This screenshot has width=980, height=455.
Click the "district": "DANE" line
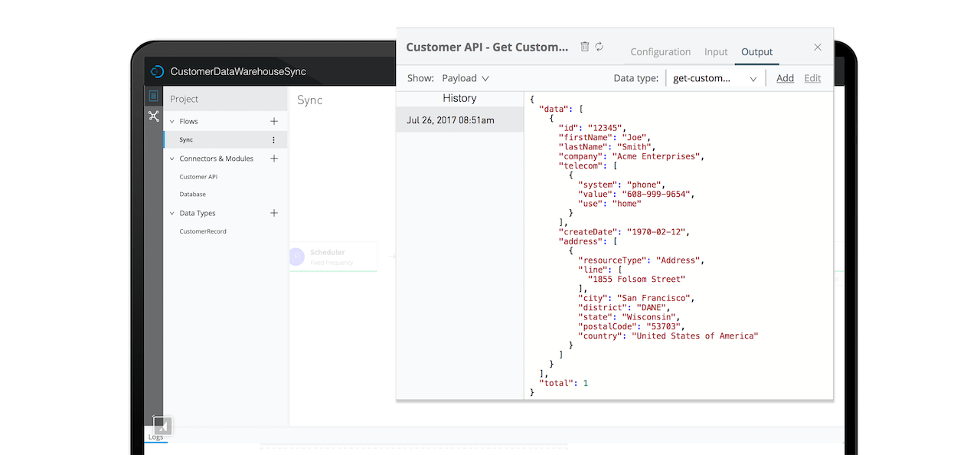[x=623, y=307]
